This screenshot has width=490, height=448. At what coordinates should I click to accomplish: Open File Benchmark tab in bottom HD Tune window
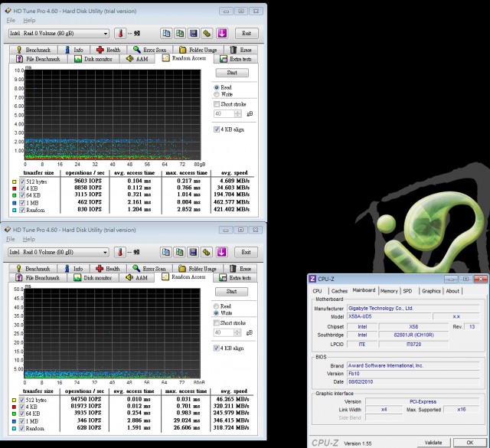(38, 278)
